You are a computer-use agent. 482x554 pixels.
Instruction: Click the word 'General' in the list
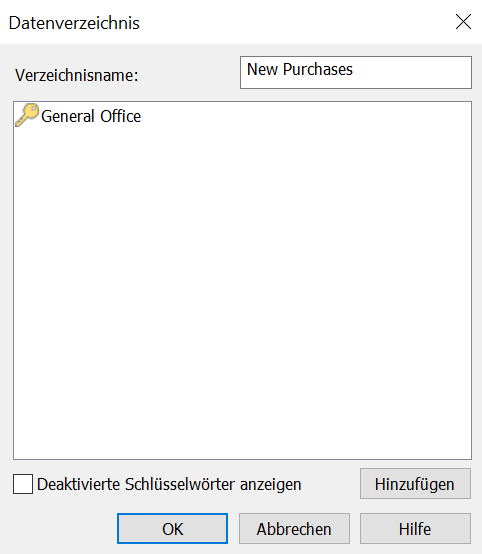68,116
